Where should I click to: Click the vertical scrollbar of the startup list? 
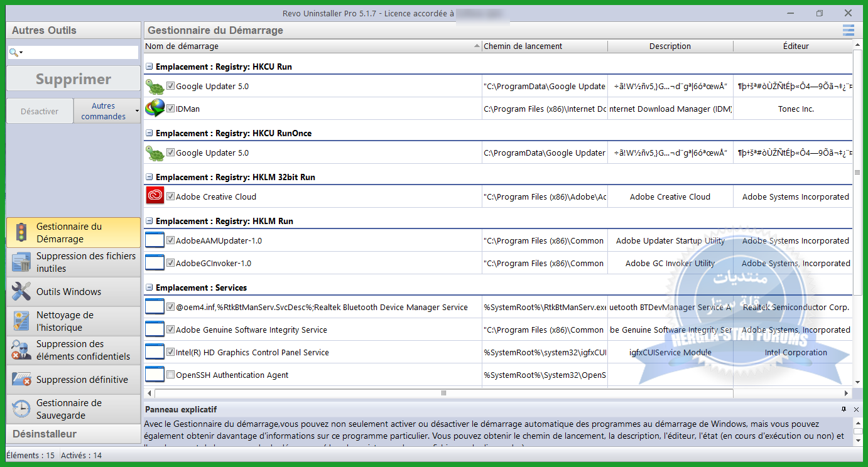click(857, 173)
